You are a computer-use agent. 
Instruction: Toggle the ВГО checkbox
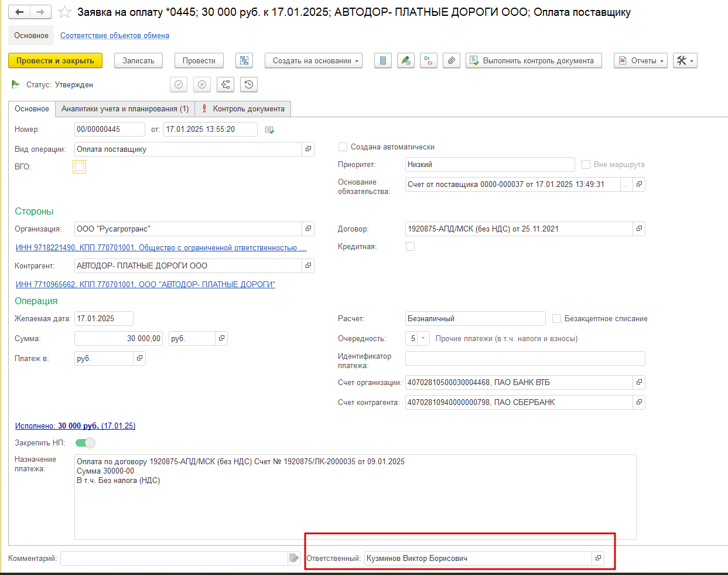tap(80, 167)
